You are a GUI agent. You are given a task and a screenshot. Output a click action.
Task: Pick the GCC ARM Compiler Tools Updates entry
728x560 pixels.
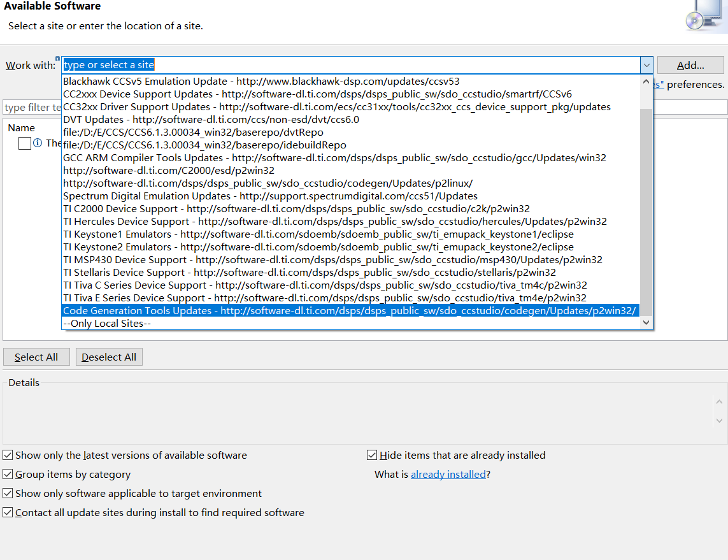[255, 157]
